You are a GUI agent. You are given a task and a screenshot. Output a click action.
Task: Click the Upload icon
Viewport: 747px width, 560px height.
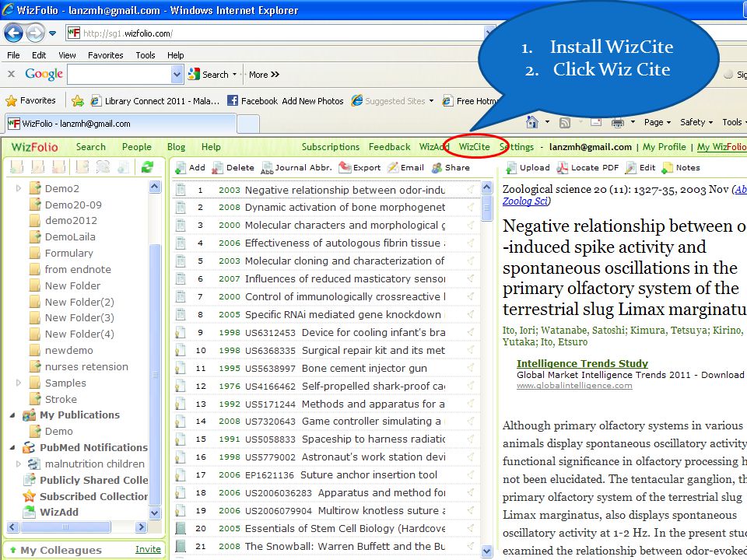511,168
